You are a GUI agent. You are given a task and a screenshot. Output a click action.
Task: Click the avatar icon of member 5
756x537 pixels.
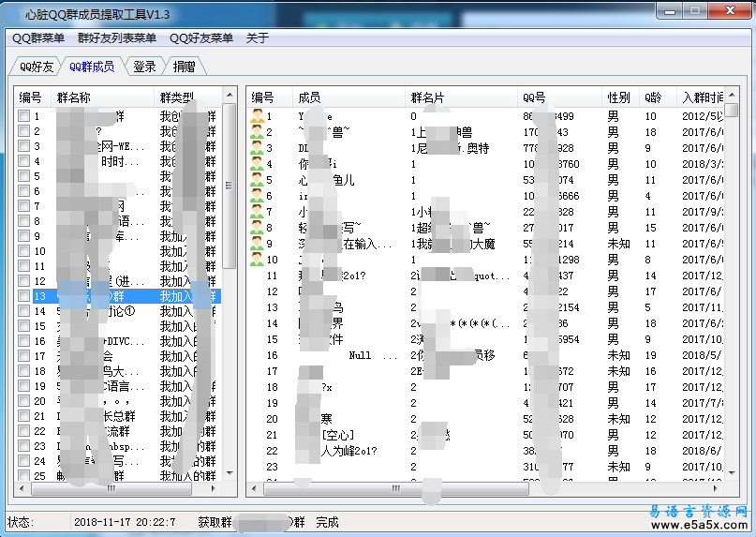click(x=257, y=180)
